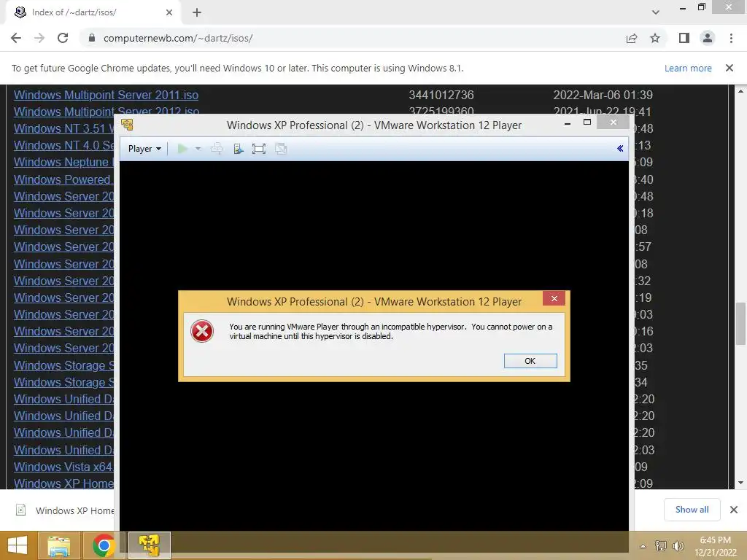The height and width of the screenshot is (560, 747).
Task: Click Learn more in the update banner
Action: [688, 68]
